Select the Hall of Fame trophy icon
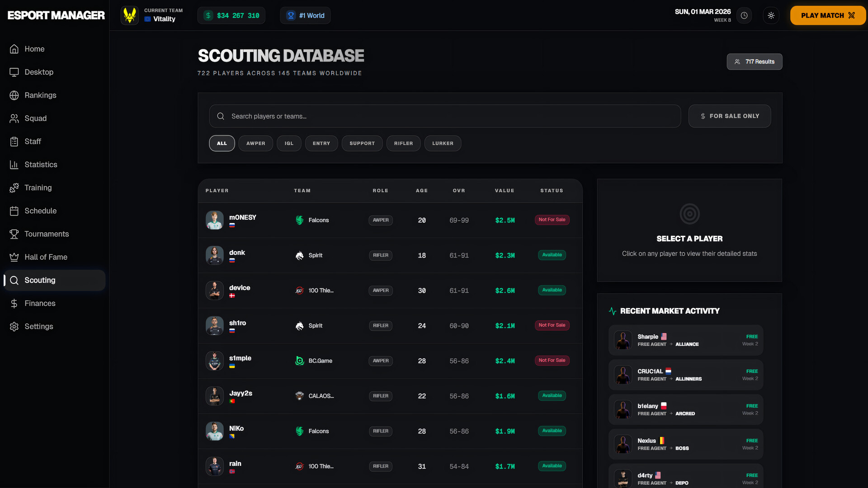Screen dimensions: 868x488 [x=14, y=257]
